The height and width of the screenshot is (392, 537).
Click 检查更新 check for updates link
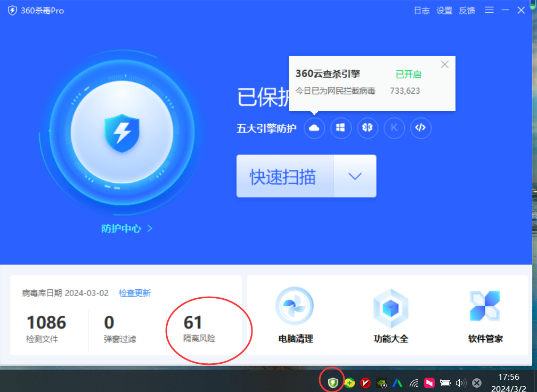pos(134,293)
